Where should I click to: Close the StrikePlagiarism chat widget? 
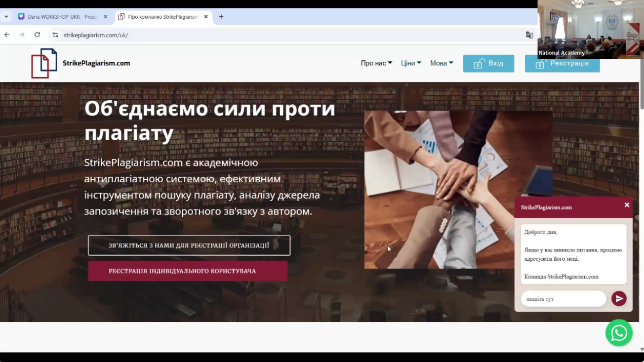pyautogui.click(x=627, y=205)
